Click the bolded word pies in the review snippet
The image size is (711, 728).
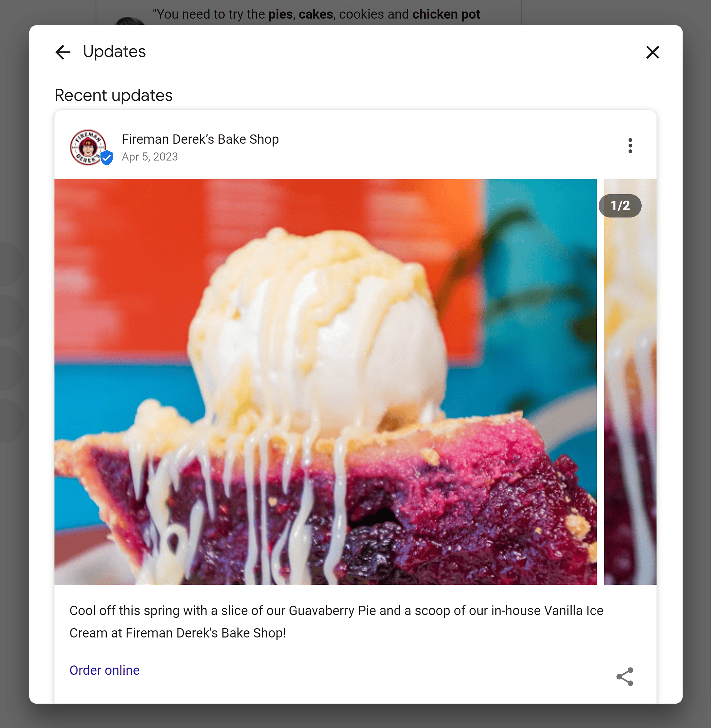[280, 14]
